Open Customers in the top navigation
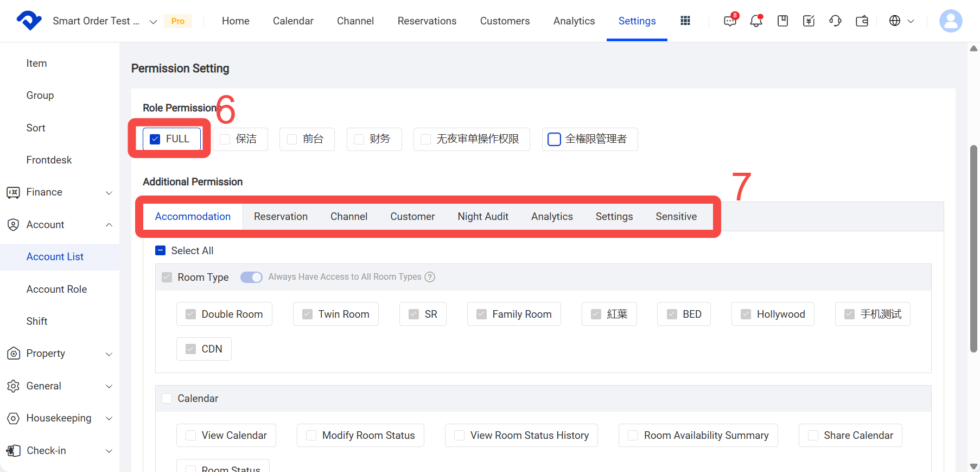Screen dimensions: 980x472 pyautogui.click(x=505, y=21)
